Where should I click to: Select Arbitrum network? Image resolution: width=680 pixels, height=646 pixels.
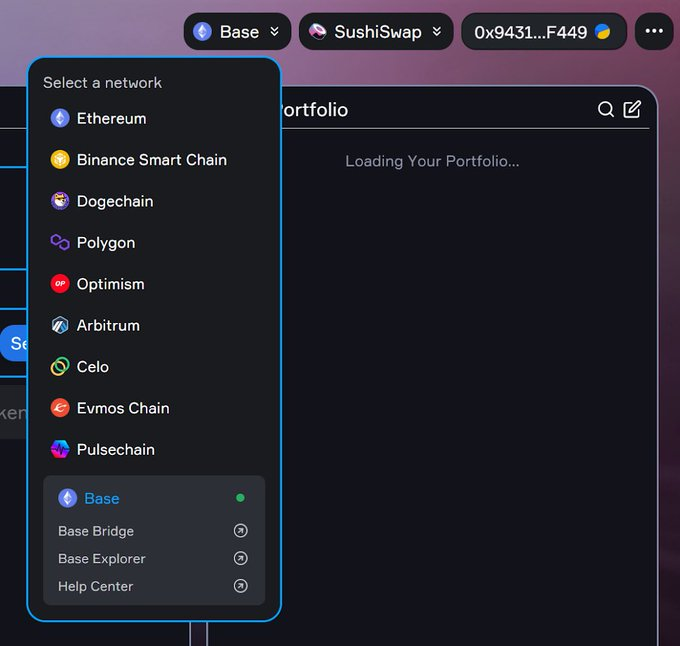[154, 325]
